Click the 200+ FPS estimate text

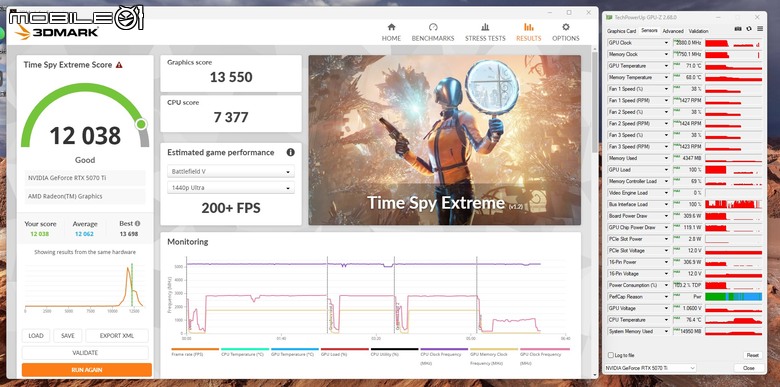point(231,208)
